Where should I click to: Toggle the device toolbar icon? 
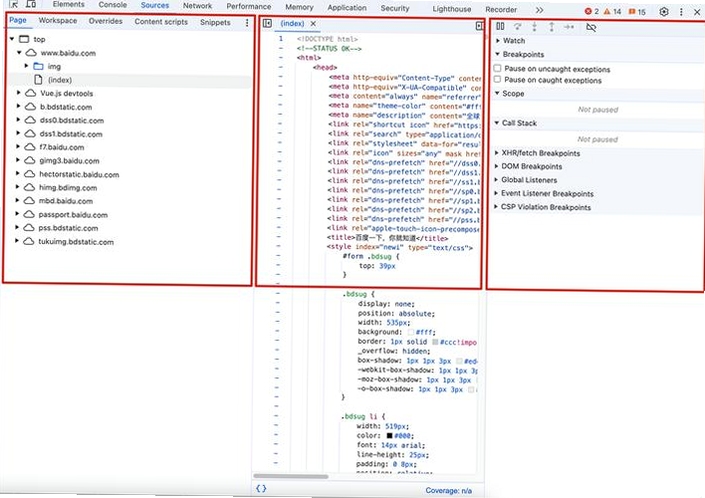pos(31,4)
